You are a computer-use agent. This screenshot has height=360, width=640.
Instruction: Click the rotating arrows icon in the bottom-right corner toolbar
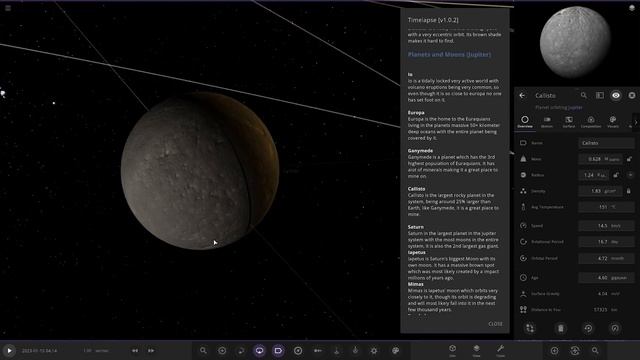click(575, 350)
